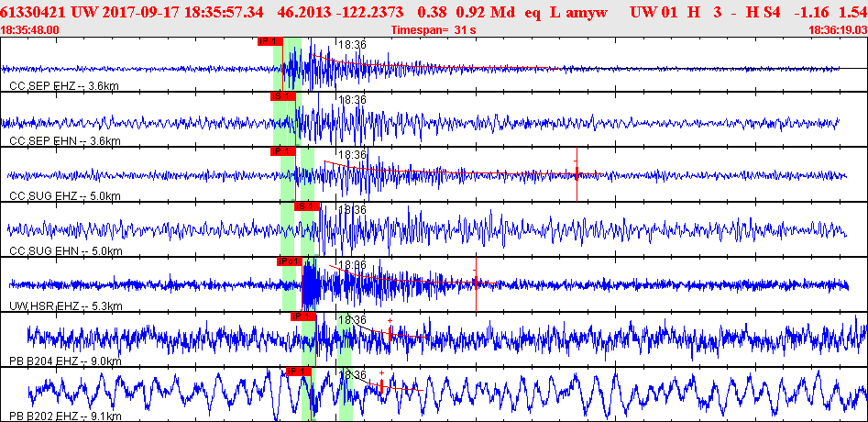The width and height of the screenshot is (868, 422).
Task: Select the coda duration marker on PB B202 EHZ
Action: [381, 385]
